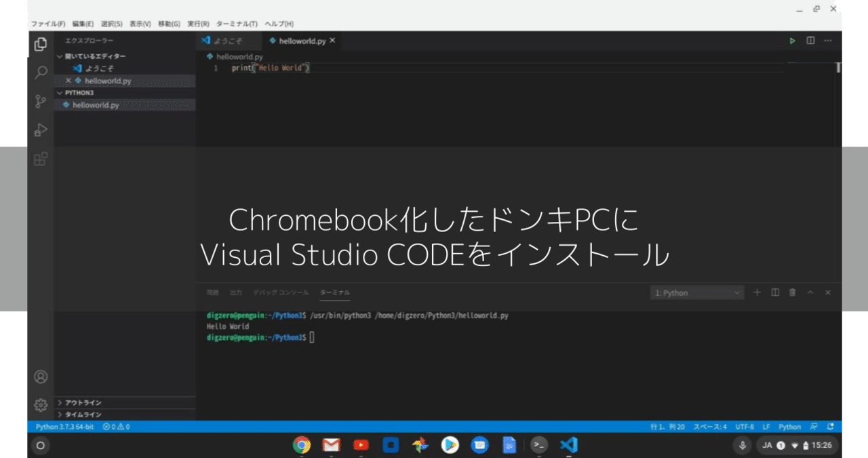This screenshot has height=458, width=868.
Task: Split the editor using the split icon
Action: 810,41
